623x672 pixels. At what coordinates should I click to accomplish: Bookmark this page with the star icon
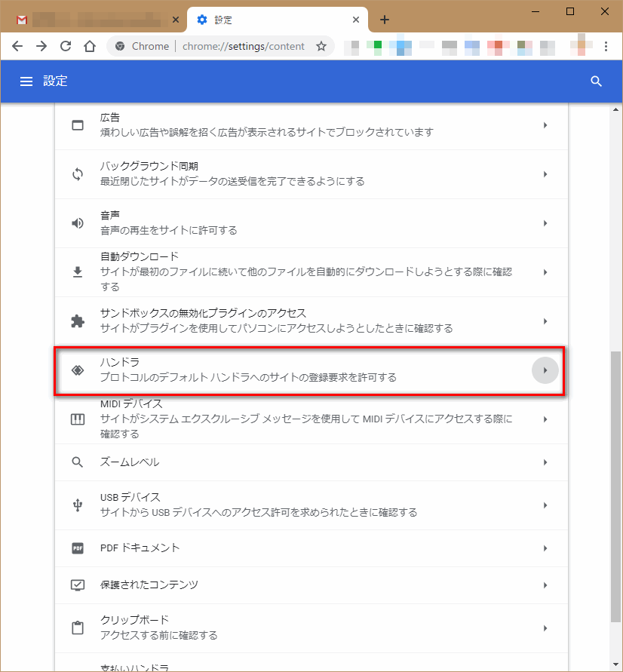[321, 46]
